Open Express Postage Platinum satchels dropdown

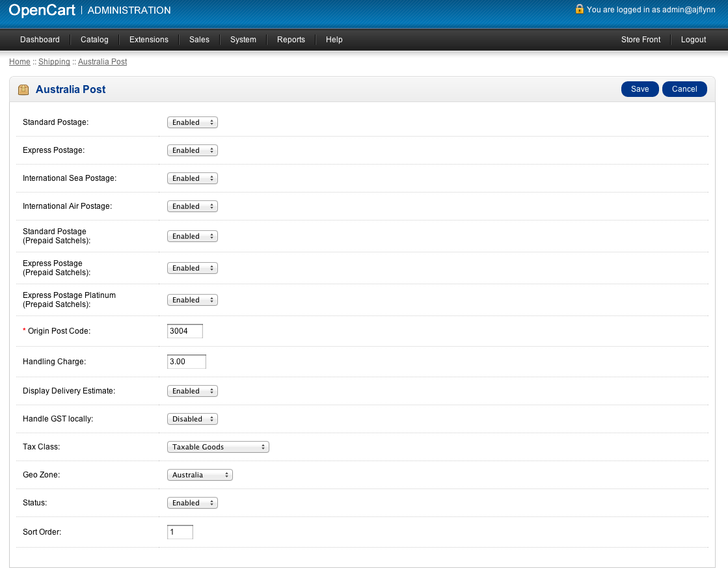192,301
